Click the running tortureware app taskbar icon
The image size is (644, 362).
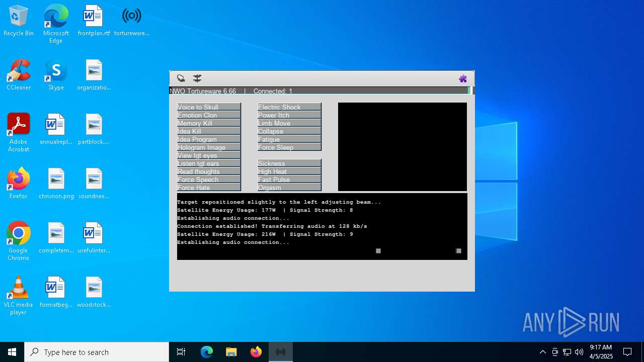tap(281, 352)
